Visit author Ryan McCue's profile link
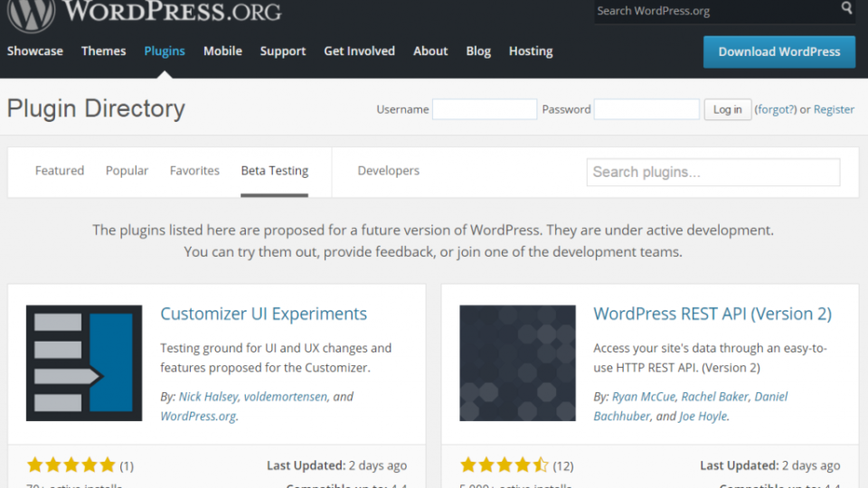This screenshot has height=488, width=868. point(643,397)
